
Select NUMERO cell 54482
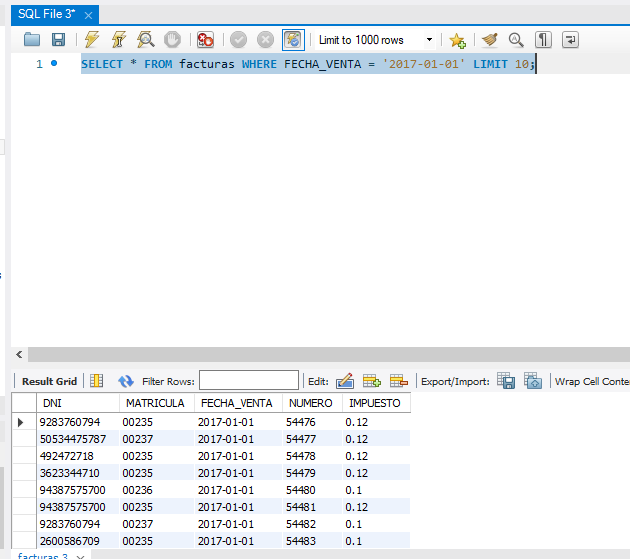tap(312, 524)
